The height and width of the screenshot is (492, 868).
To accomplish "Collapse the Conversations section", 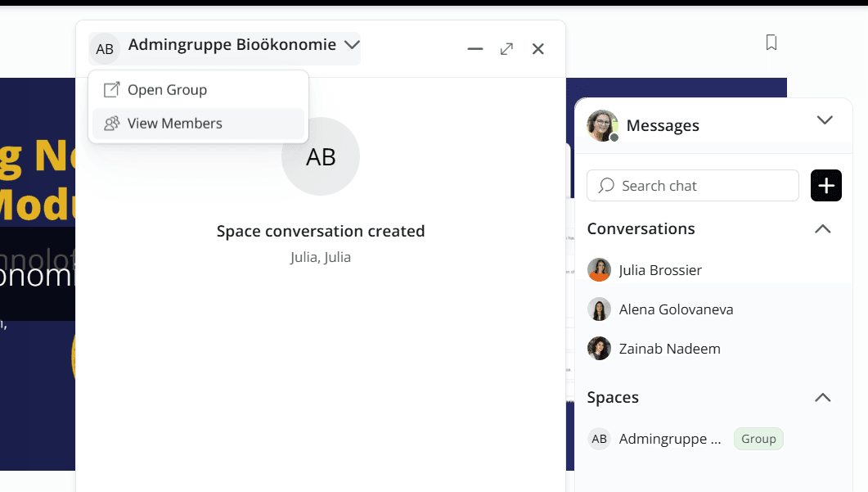I will 822,229.
